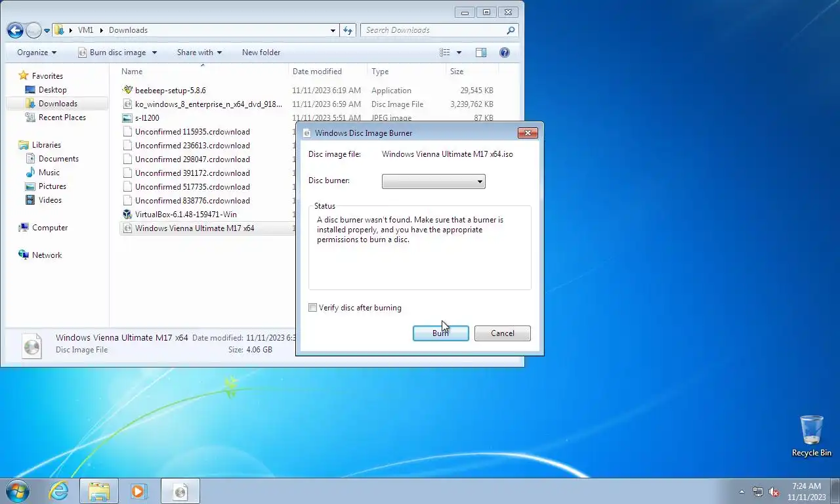Show hidden tray icons arrow
Image resolution: width=840 pixels, height=504 pixels.
point(742,492)
